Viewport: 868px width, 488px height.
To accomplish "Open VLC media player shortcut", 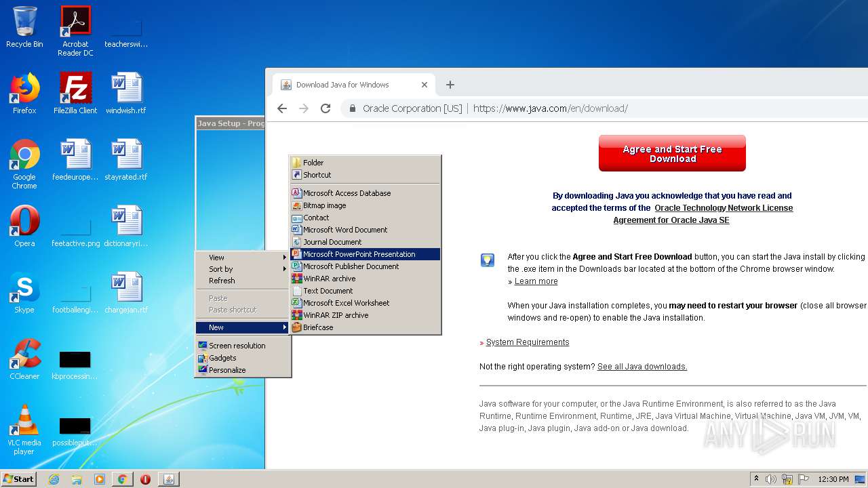I will [x=24, y=430].
